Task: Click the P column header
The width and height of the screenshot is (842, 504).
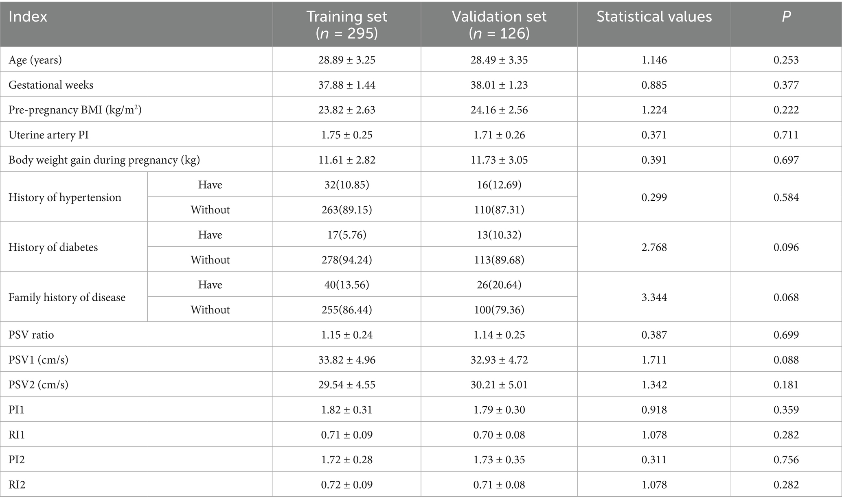Action: coord(786,17)
